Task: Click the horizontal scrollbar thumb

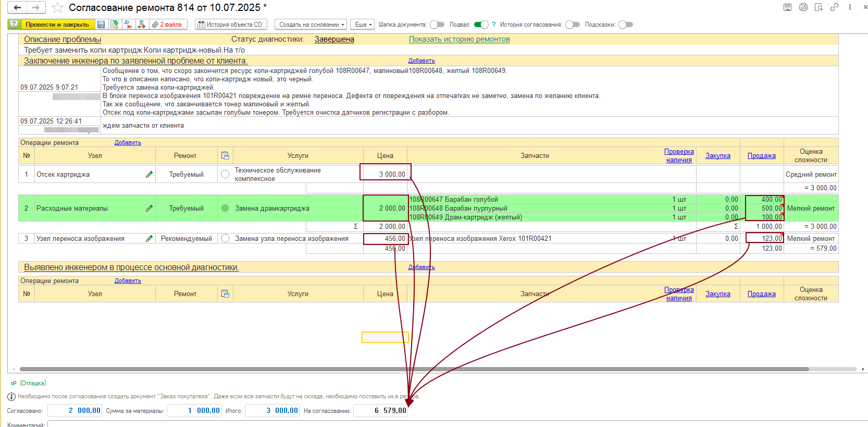Action: coord(414,369)
